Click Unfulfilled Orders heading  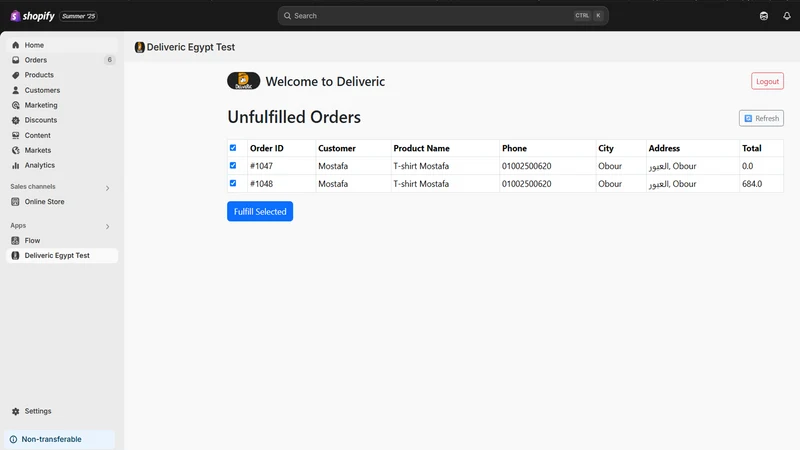[x=294, y=117]
